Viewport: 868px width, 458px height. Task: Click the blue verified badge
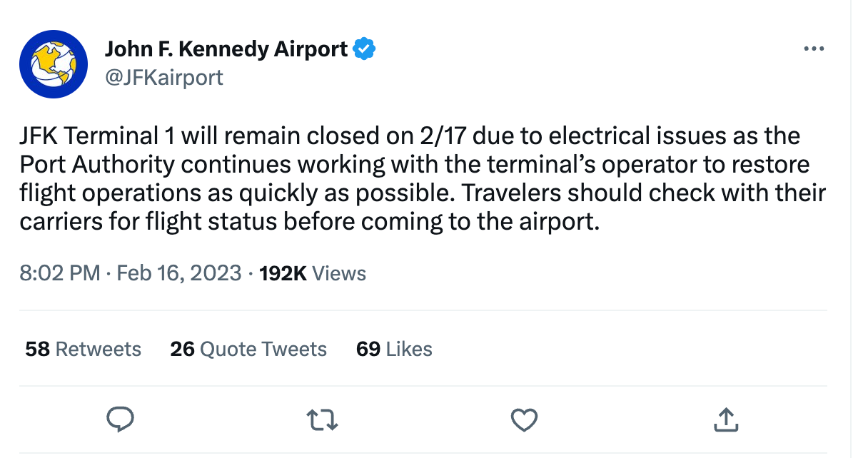point(365,49)
